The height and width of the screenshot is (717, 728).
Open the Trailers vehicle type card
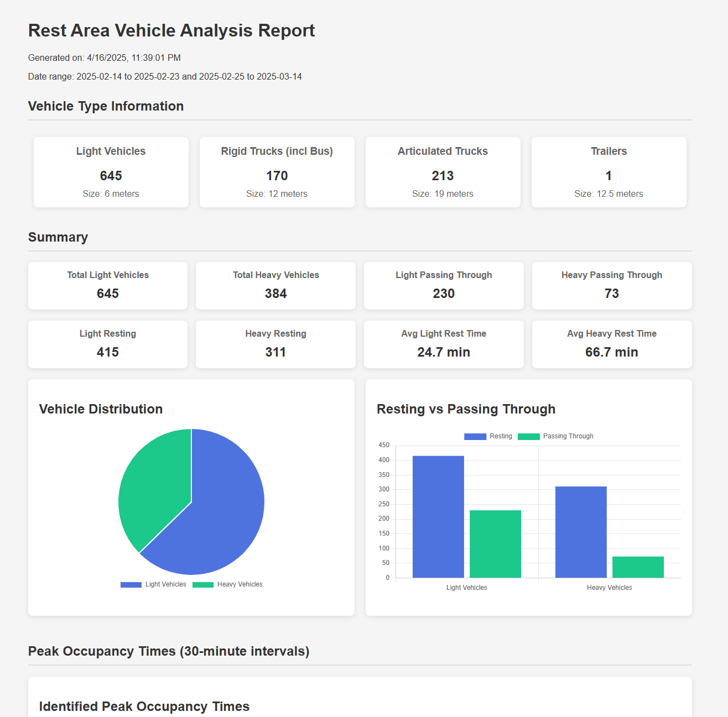click(x=609, y=172)
